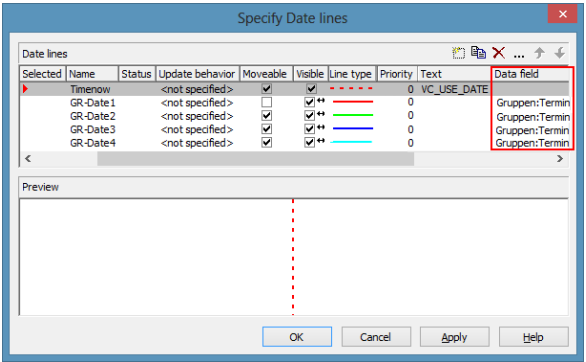
Task: Toggle Visible checkbox for GR-Date3
Action: (309, 129)
